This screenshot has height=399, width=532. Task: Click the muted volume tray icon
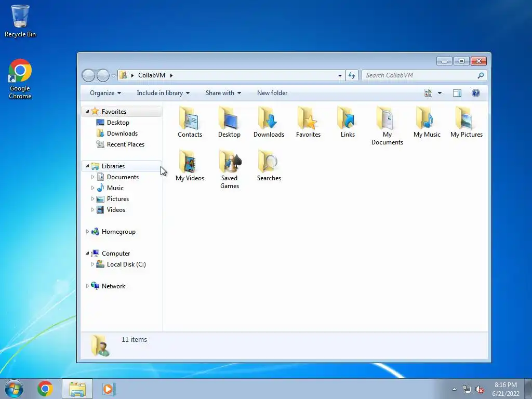click(480, 390)
